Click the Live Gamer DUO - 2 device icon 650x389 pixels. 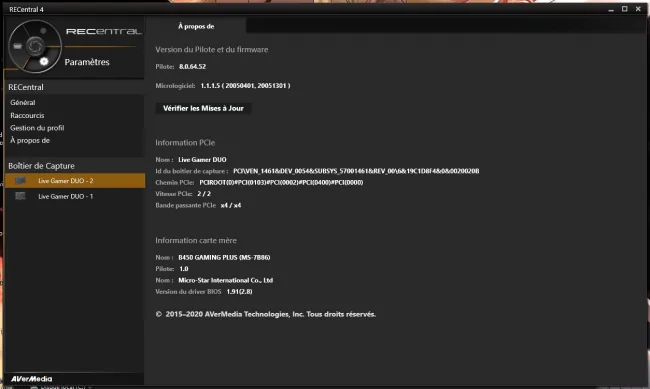[20, 180]
